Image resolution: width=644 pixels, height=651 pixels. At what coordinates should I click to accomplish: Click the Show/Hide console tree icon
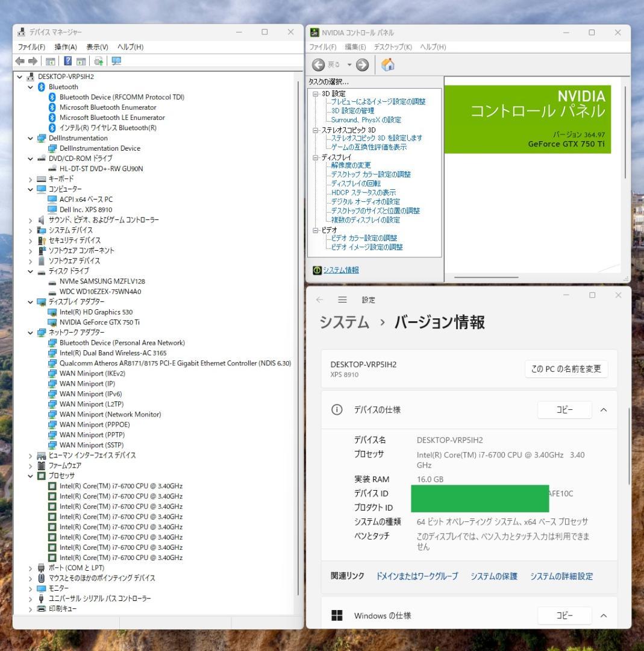tap(51, 60)
